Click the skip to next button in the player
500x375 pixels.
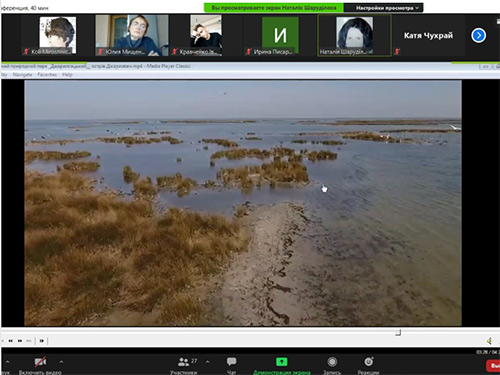(29, 341)
